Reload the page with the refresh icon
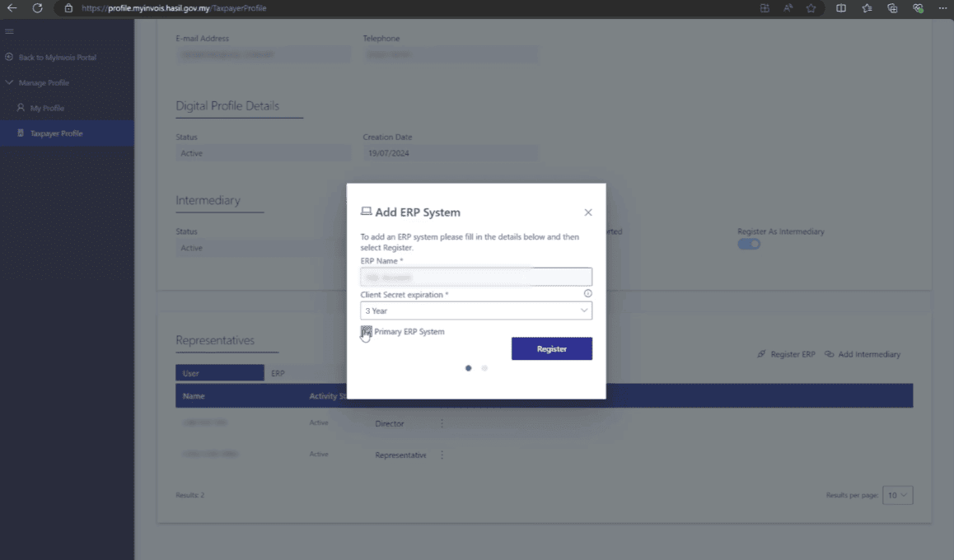 pyautogui.click(x=38, y=8)
